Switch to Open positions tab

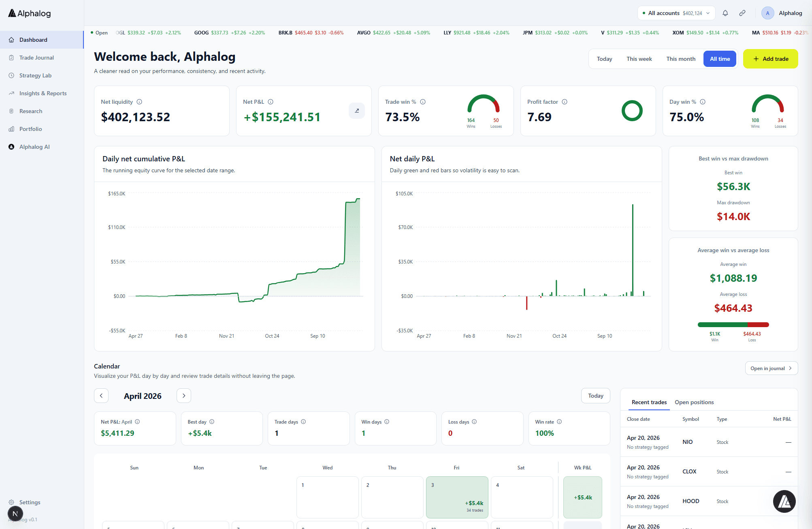point(694,402)
